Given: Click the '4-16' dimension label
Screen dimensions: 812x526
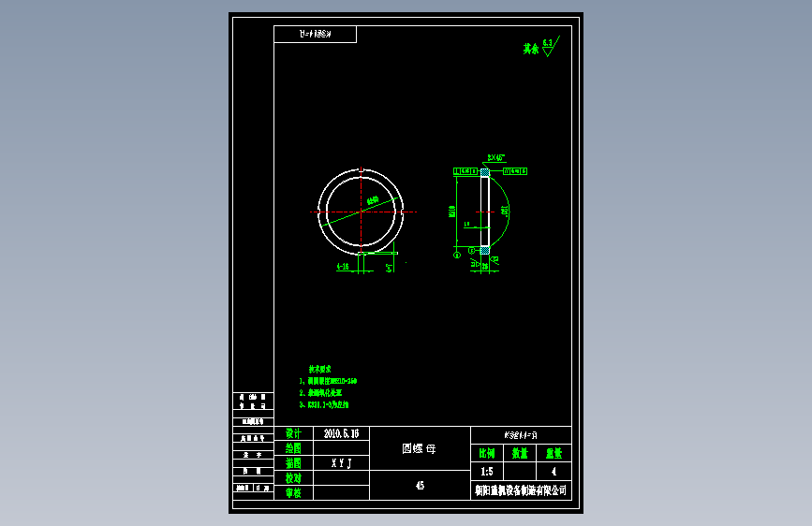Looking at the screenshot, I should click(x=343, y=267).
